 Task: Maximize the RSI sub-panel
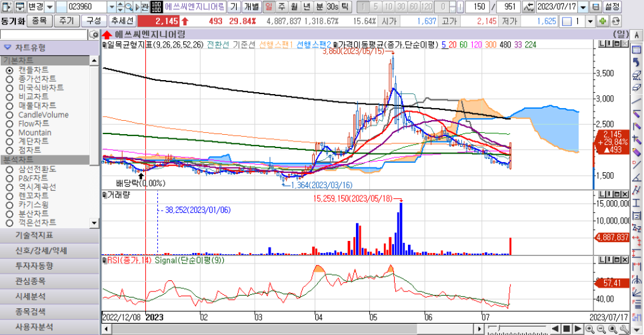(x=617, y=260)
